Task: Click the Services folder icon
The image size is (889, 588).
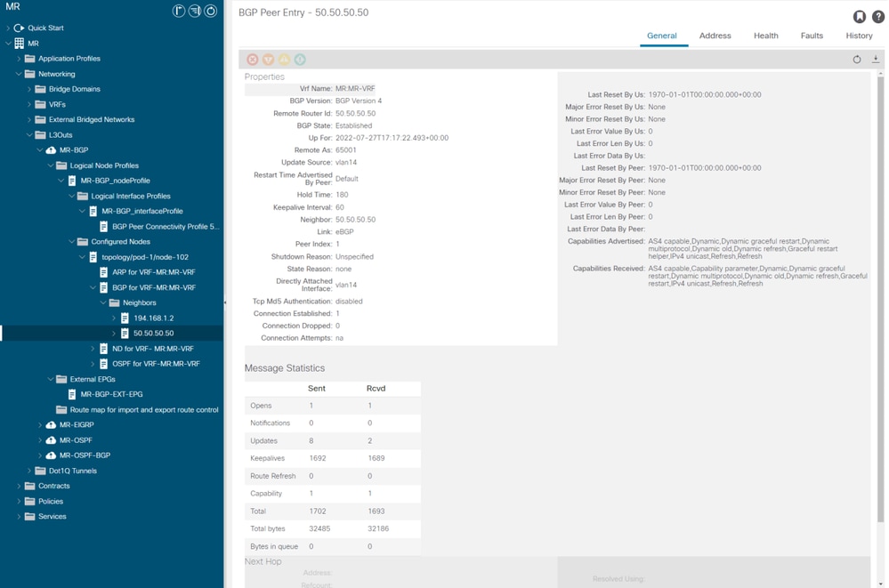Action: [30, 517]
